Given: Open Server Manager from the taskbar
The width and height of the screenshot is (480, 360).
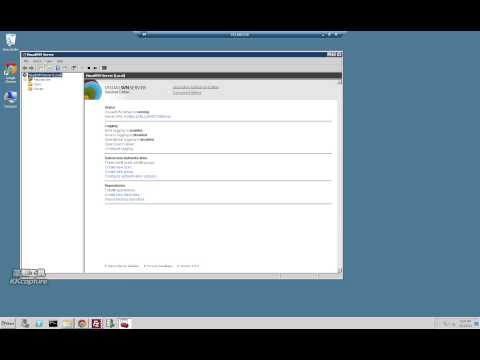Looking at the screenshot, I should tap(25, 323).
